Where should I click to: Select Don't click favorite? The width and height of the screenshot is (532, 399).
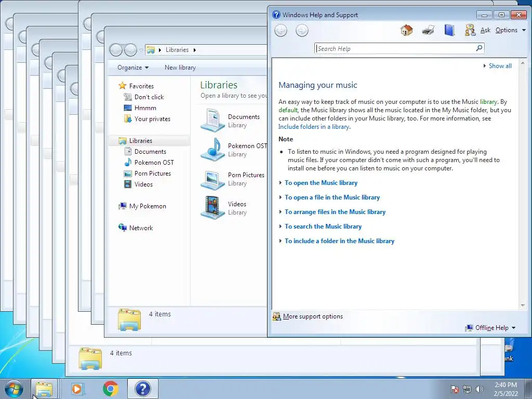(149, 97)
